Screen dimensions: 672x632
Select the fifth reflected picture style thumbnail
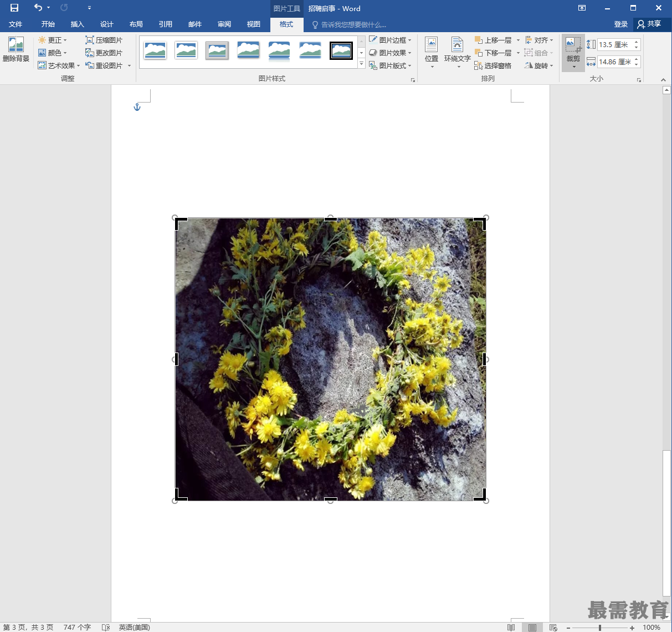click(279, 50)
